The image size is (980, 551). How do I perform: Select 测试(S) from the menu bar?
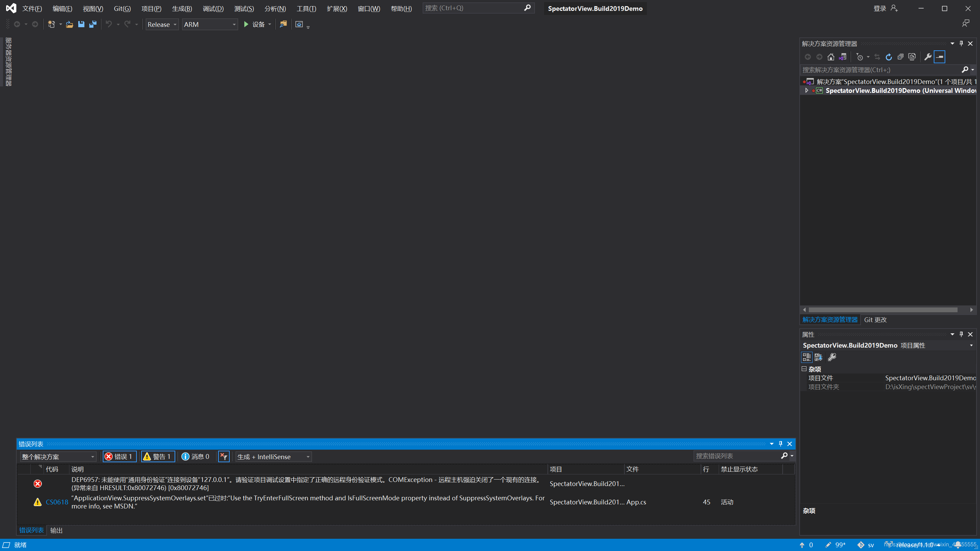click(244, 8)
